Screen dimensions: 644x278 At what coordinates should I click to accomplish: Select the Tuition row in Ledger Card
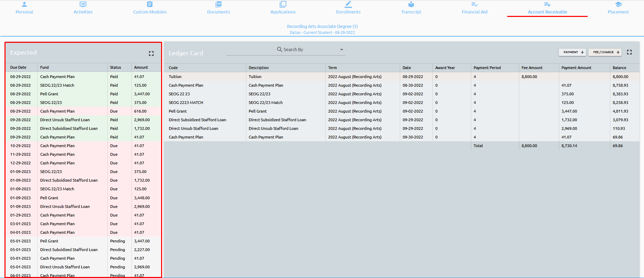click(x=175, y=77)
